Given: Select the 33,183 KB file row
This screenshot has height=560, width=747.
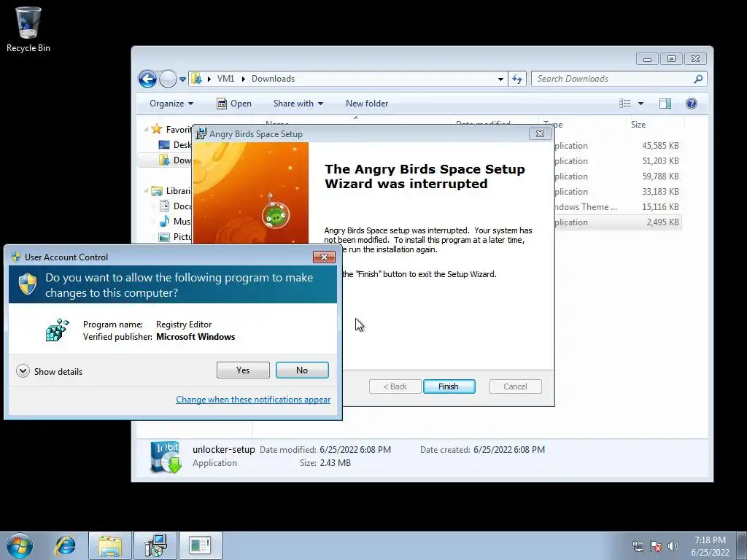Looking at the screenshot, I should click(x=619, y=192).
